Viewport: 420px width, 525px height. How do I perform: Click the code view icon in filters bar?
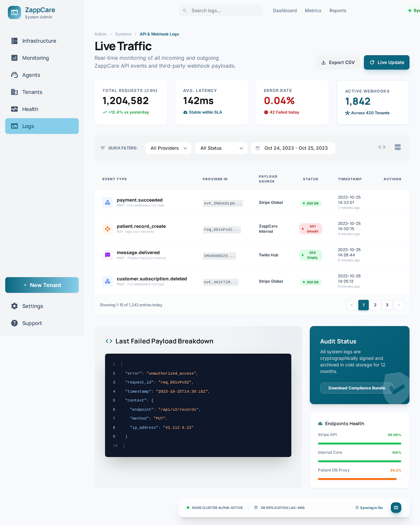coord(382,147)
